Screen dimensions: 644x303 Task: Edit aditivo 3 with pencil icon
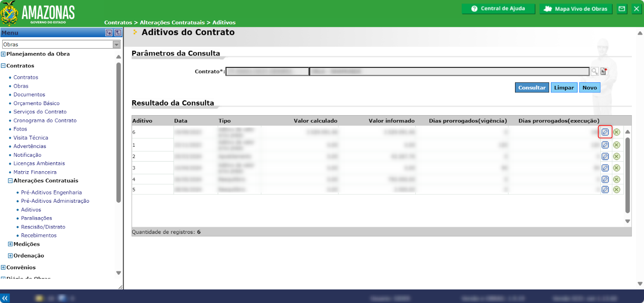coord(605,168)
